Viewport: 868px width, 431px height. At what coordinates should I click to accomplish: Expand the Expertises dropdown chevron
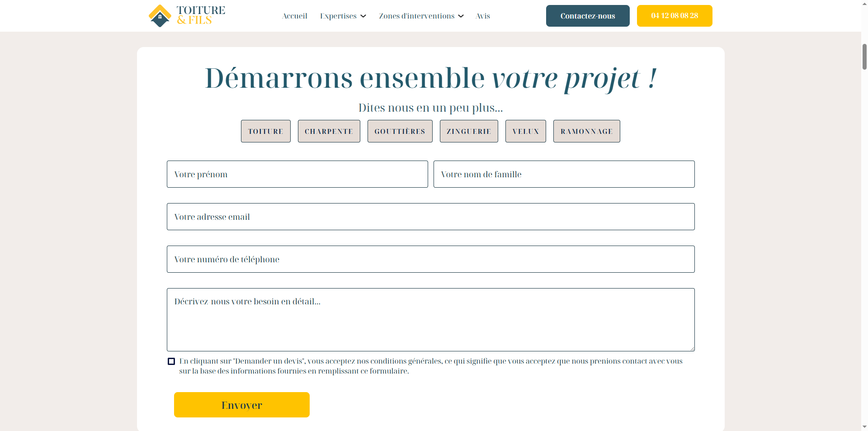[363, 16]
